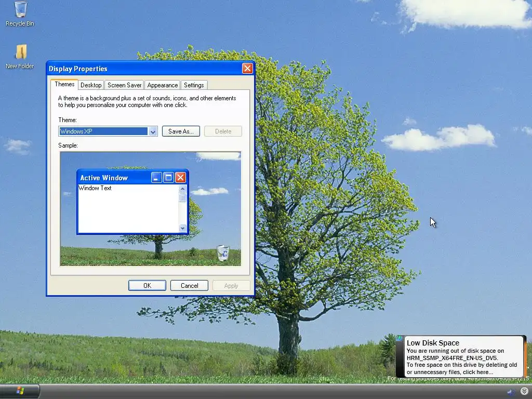Viewport: 532px width, 399px height.
Task: Click the Recycle Bin in sample preview
Action: coord(223,253)
